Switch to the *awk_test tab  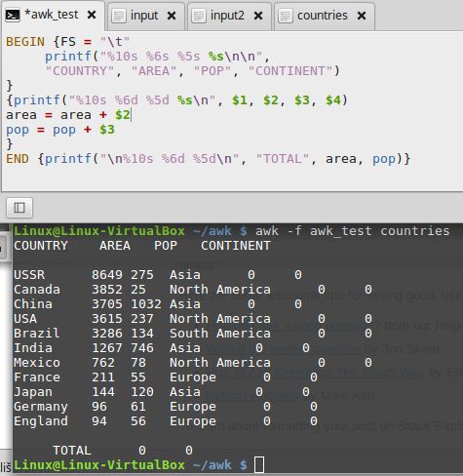(x=54, y=16)
